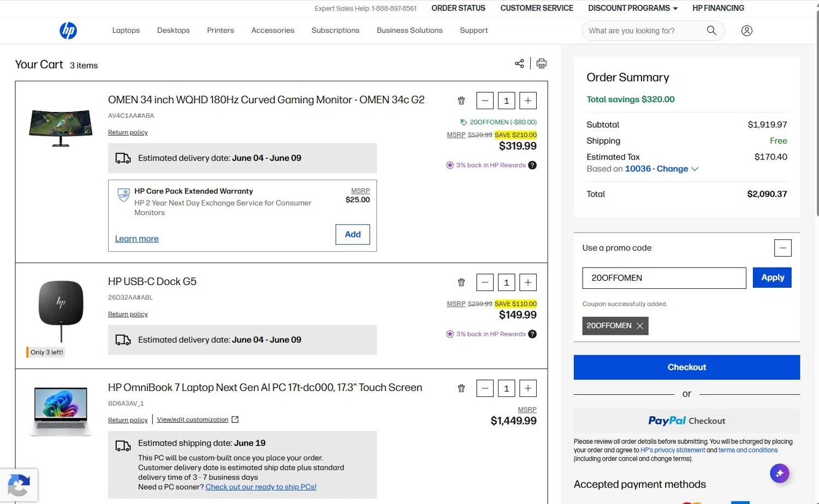Increase USB-C Dock G5 quantity

click(528, 282)
